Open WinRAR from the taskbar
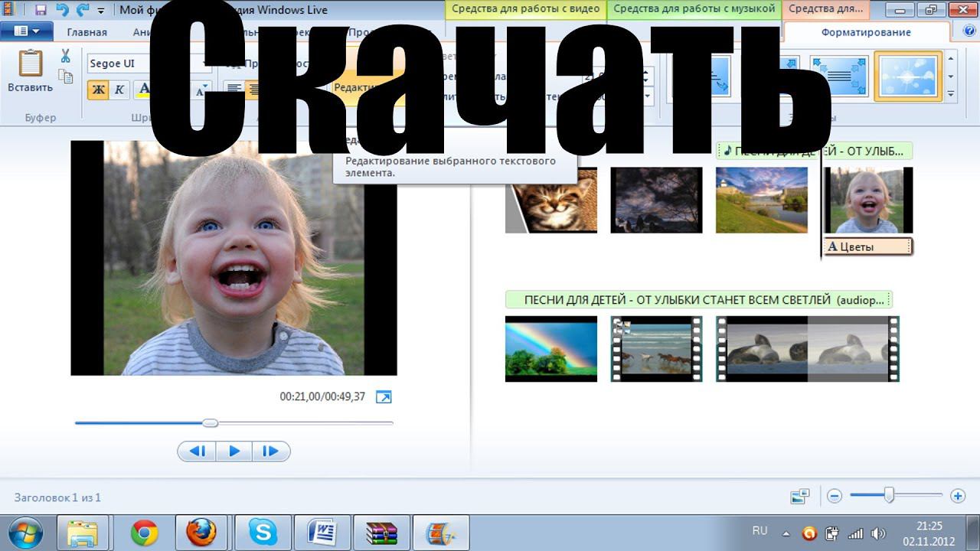The image size is (980, 551). click(x=381, y=533)
